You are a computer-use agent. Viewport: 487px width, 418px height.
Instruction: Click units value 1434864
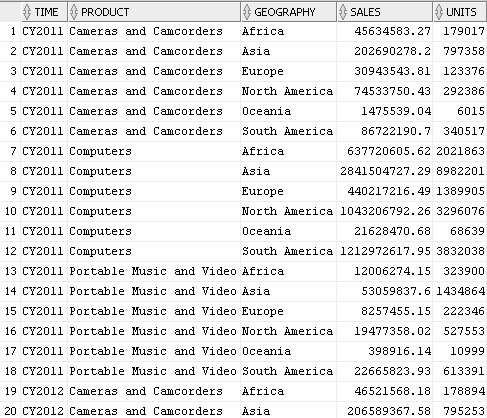coord(460,291)
